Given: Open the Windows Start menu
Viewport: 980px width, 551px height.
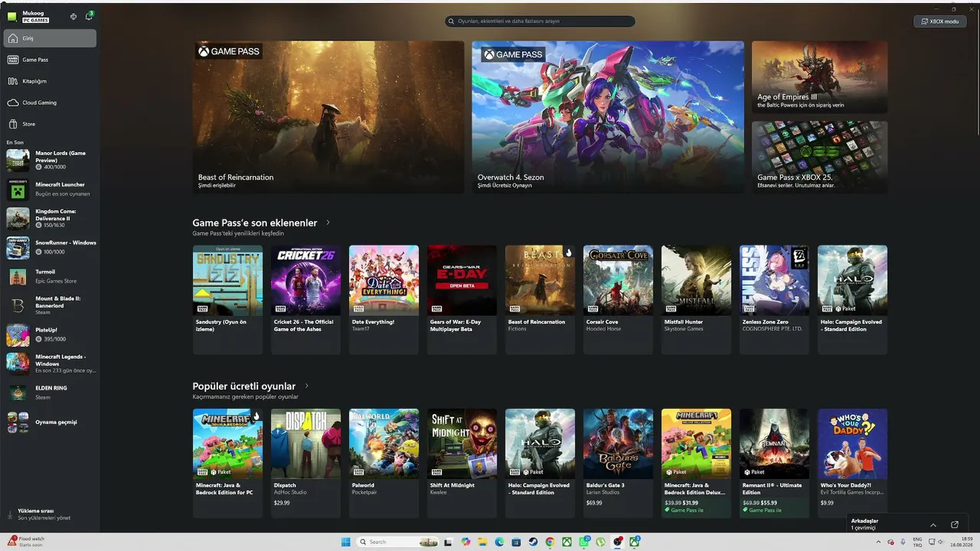Looking at the screenshot, I should pos(345,542).
